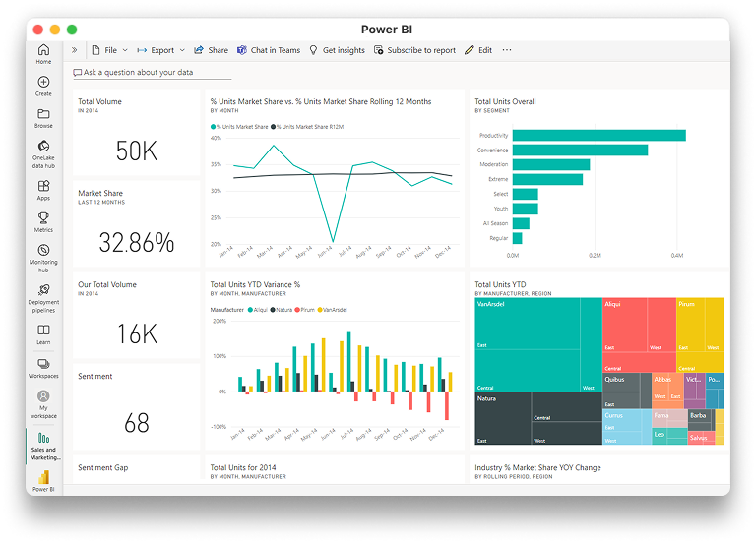Click Pirum legend marker in variance chart
Viewport: 756px width, 543px height.
[297, 310]
